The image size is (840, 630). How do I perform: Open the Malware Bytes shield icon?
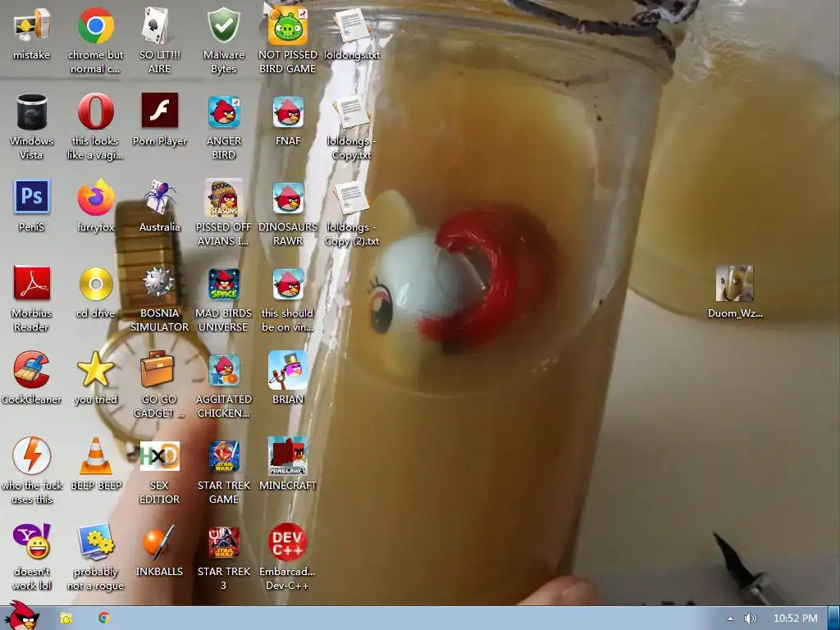tap(223, 25)
